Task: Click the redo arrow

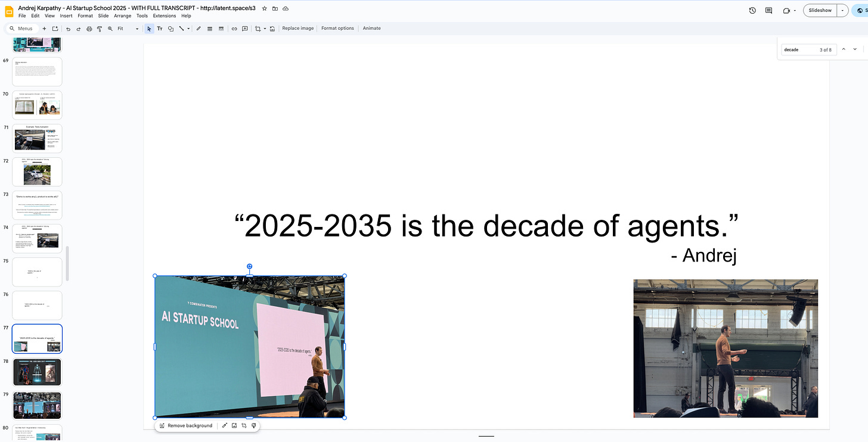Action: coord(78,29)
